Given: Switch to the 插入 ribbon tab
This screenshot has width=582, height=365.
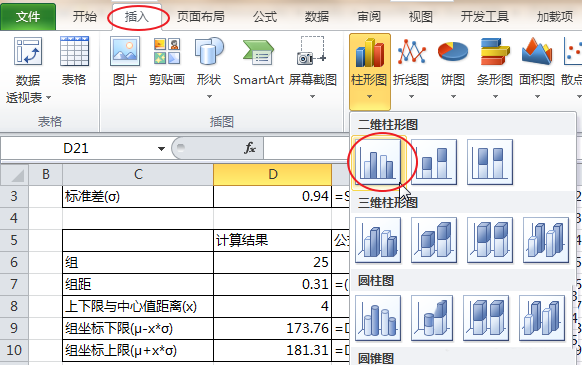Looking at the screenshot, I should coord(137,17).
